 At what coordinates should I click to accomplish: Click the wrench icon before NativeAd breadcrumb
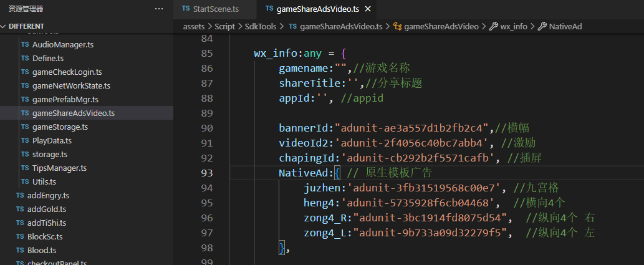click(542, 26)
